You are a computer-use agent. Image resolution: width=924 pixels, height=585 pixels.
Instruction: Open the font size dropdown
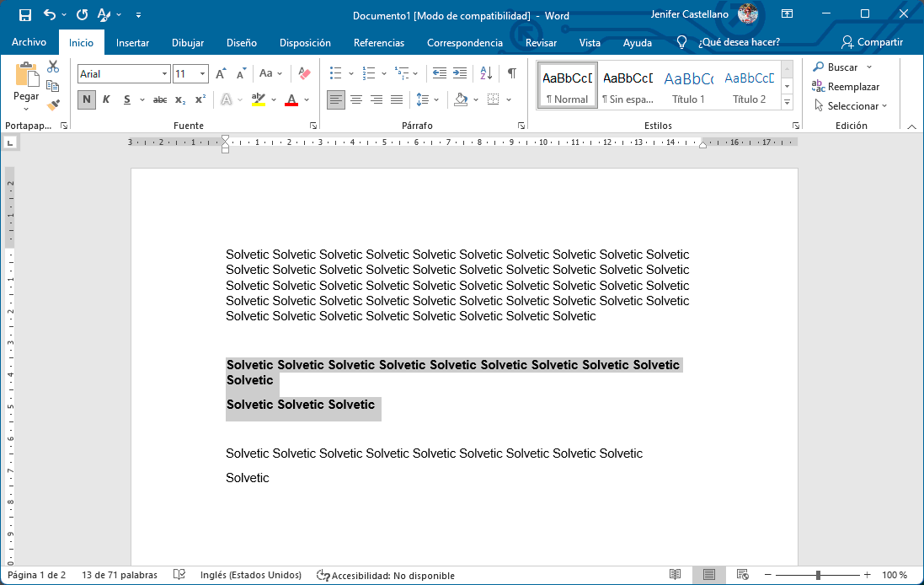pyautogui.click(x=203, y=73)
